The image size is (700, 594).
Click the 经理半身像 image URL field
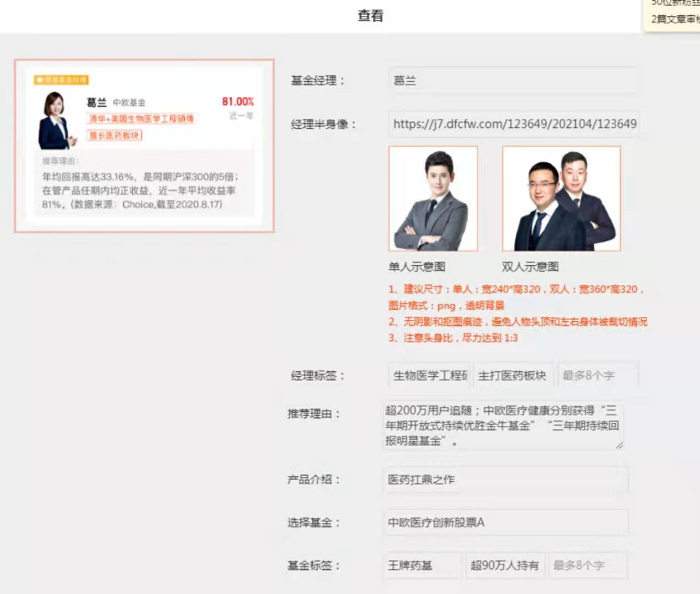(514, 124)
